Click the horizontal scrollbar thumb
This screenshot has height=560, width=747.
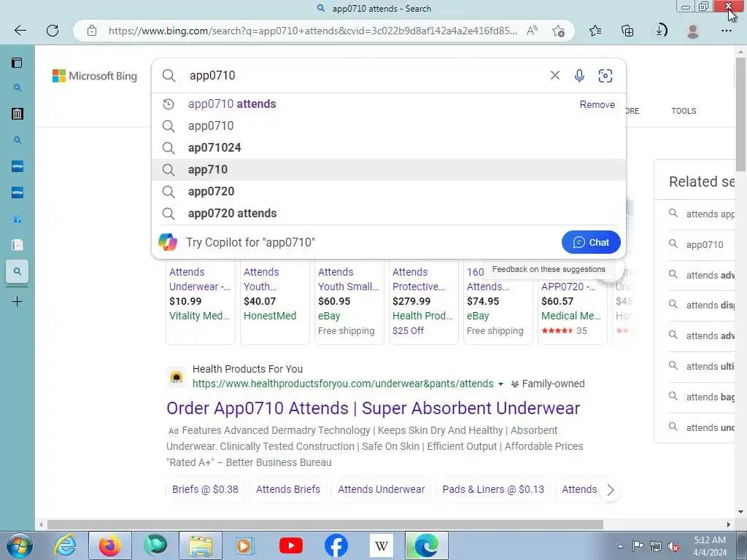(x=325, y=524)
